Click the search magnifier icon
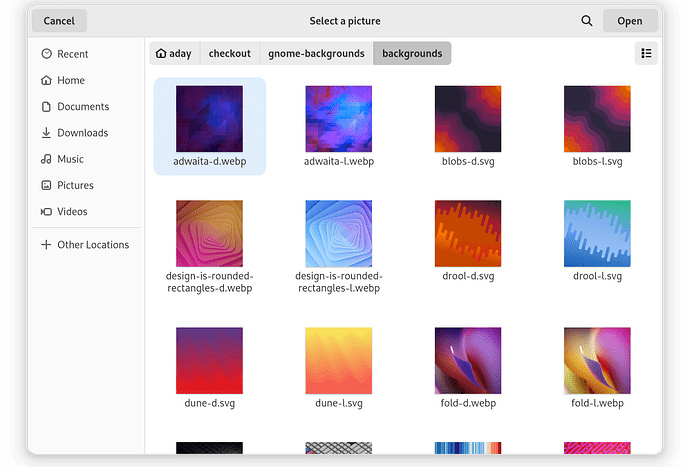This screenshot has height=467, width=690. 587,21
